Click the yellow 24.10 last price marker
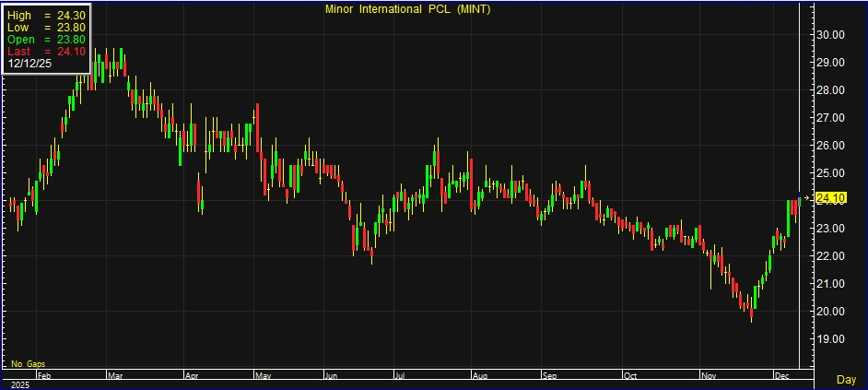 [x=832, y=197]
